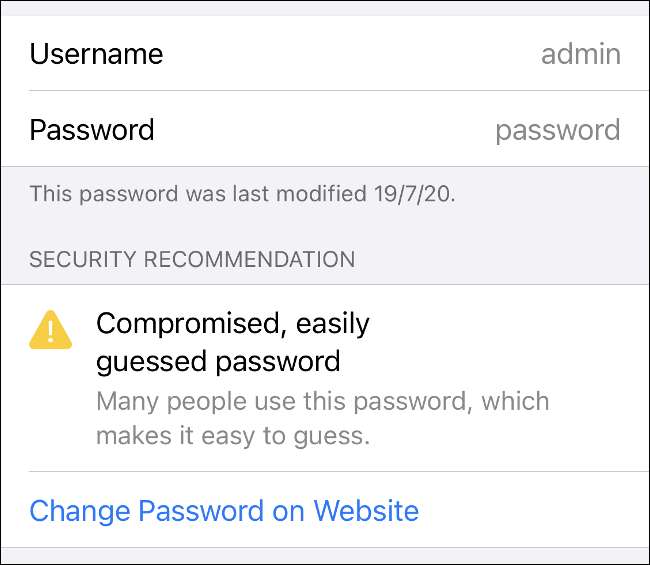This screenshot has width=650, height=565.
Task: Tap the masked password field value
Action: [x=558, y=130]
